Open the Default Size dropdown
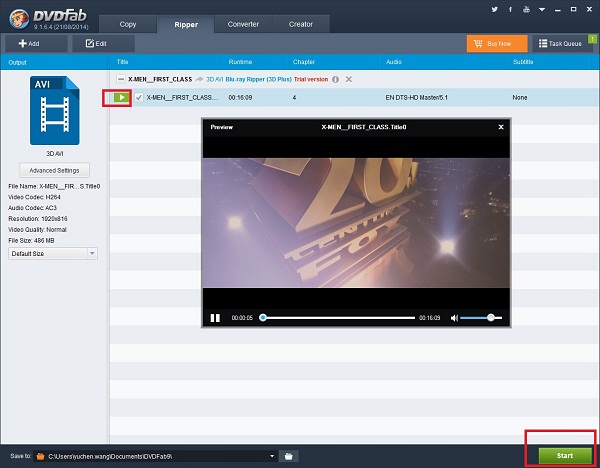 [x=53, y=253]
